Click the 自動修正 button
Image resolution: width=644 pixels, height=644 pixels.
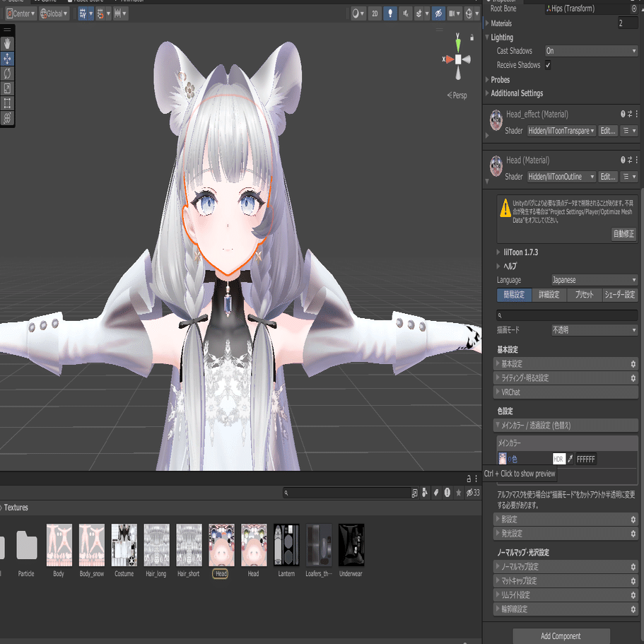pyautogui.click(x=623, y=234)
